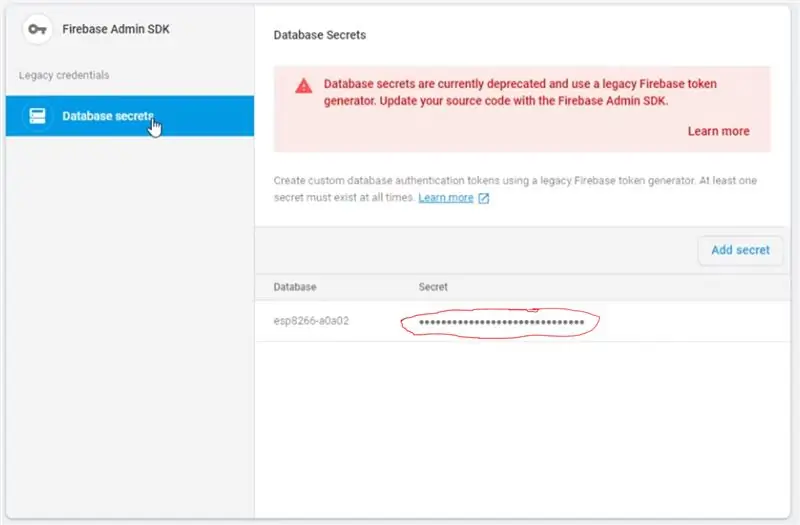Screen dimensions: 800x525
Task: Select the esp8266-a0a02 database name
Action: (x=311, y=321)
